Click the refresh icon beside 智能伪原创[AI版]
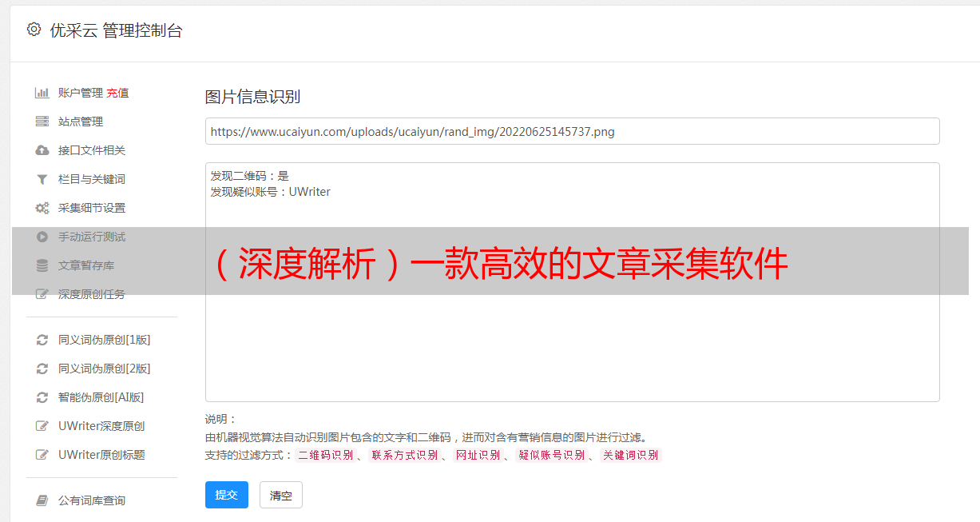 coord(42,397)
